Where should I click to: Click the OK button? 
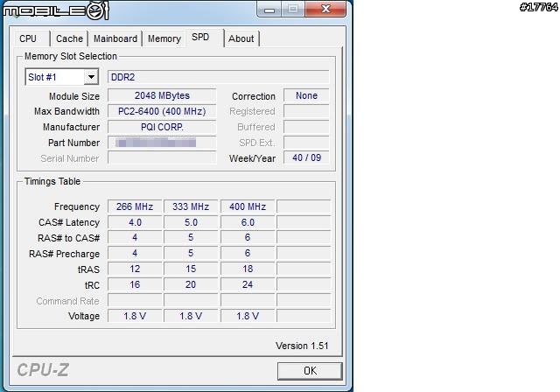coord(310,371)
